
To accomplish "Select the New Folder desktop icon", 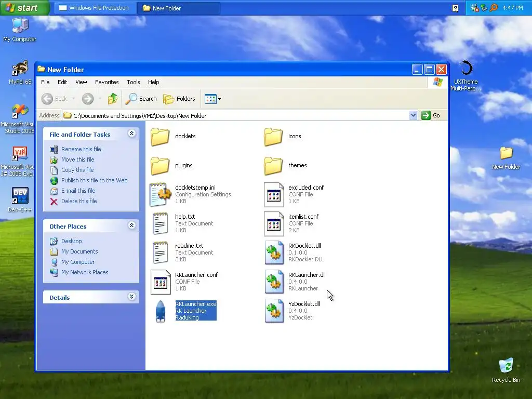I will (x=506, y=158).
